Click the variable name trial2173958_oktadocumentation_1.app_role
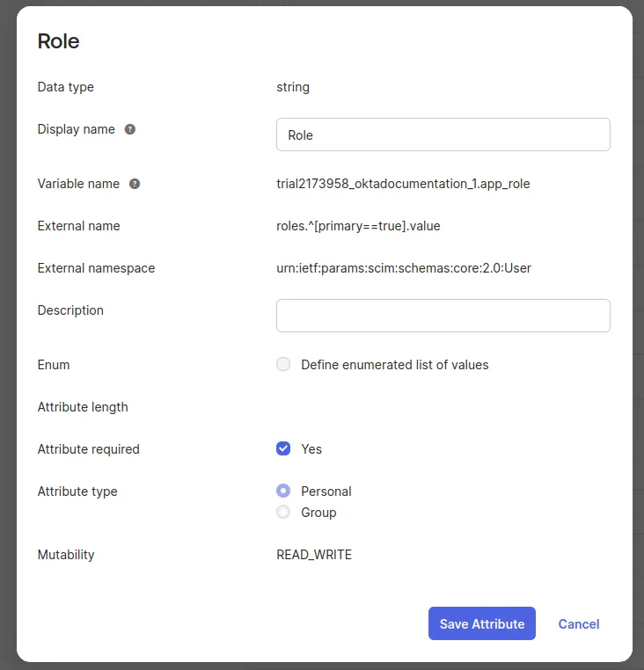Screen dimensions: 644x670 click(x=403, y=184)
